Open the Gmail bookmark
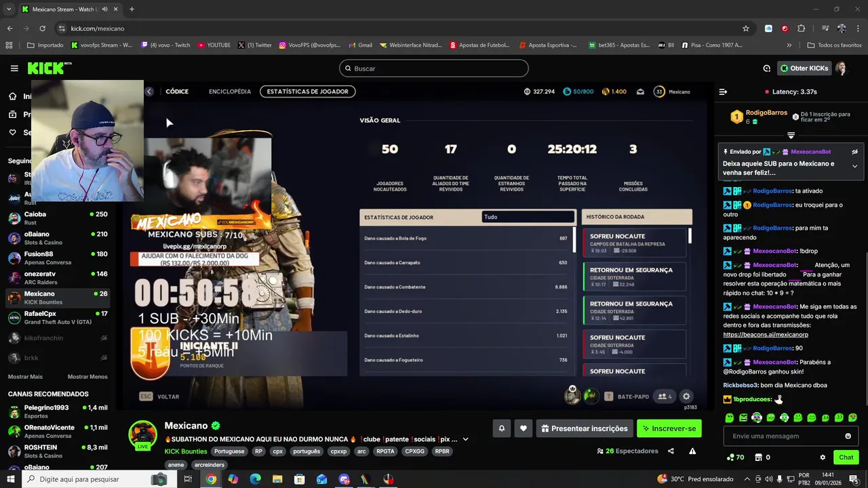868x488 pixels. point(360,45)
